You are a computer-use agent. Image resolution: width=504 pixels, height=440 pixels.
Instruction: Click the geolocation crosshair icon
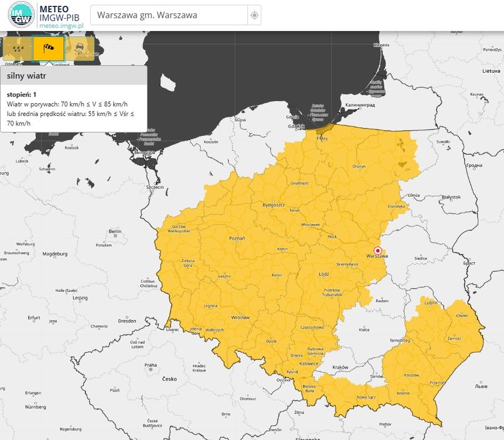pos(254,15)
